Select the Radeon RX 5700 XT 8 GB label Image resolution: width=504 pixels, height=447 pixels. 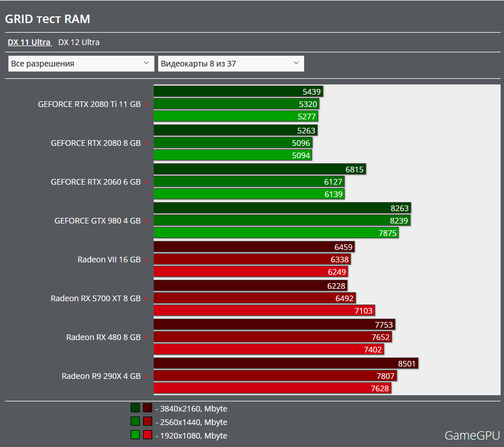tap(96, 298)
